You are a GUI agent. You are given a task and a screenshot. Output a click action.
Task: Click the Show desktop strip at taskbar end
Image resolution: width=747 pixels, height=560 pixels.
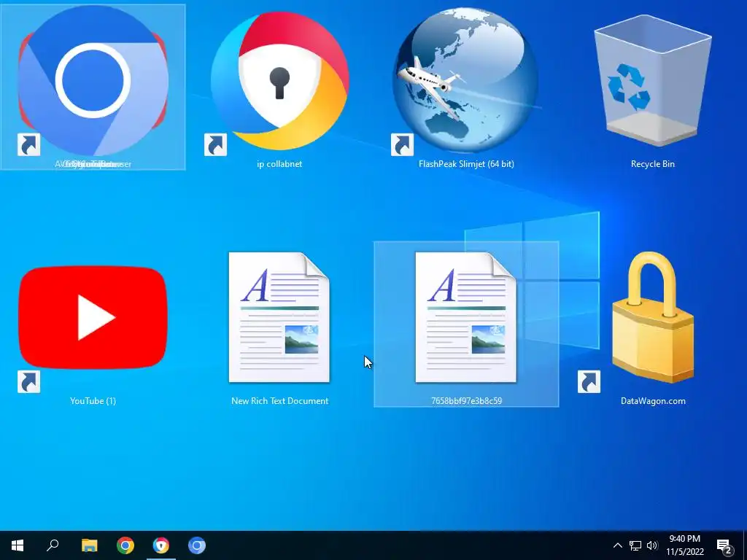click(745, 545)
